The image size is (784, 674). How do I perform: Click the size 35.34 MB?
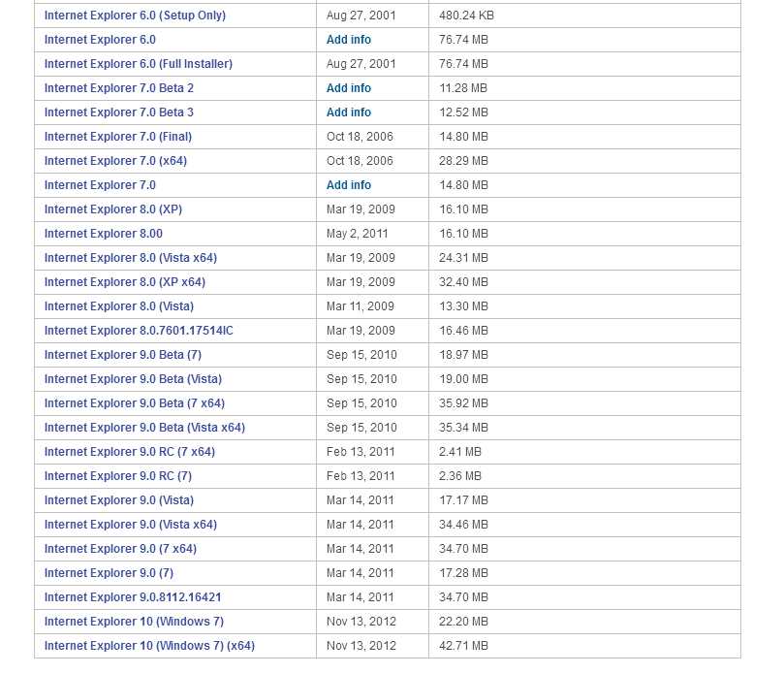(x=463, y=428)
